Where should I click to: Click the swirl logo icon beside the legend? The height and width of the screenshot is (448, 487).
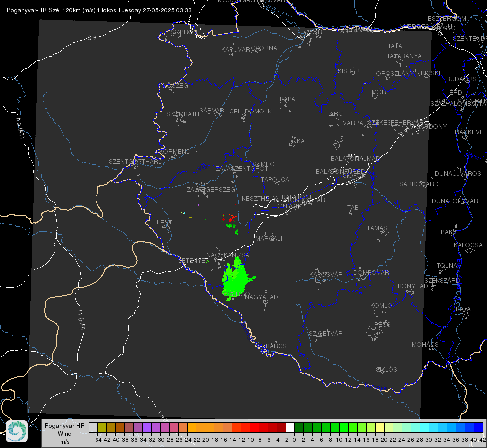point(17,431)
